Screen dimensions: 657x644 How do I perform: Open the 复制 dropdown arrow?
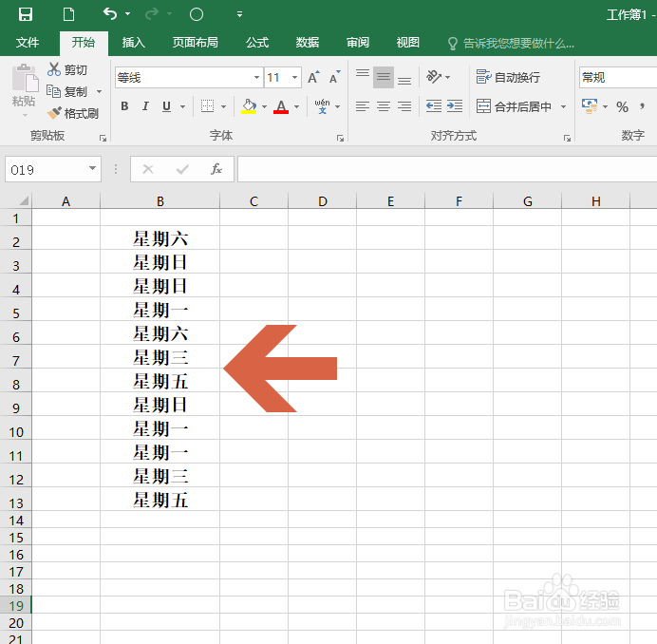coord(100,91)
